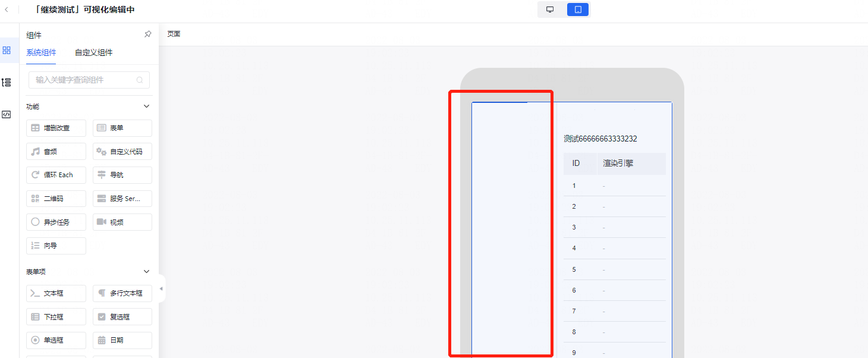Pick the 导航 component
Image resolution: width=868 pixels, height=358 pixels.
[122, 175]
